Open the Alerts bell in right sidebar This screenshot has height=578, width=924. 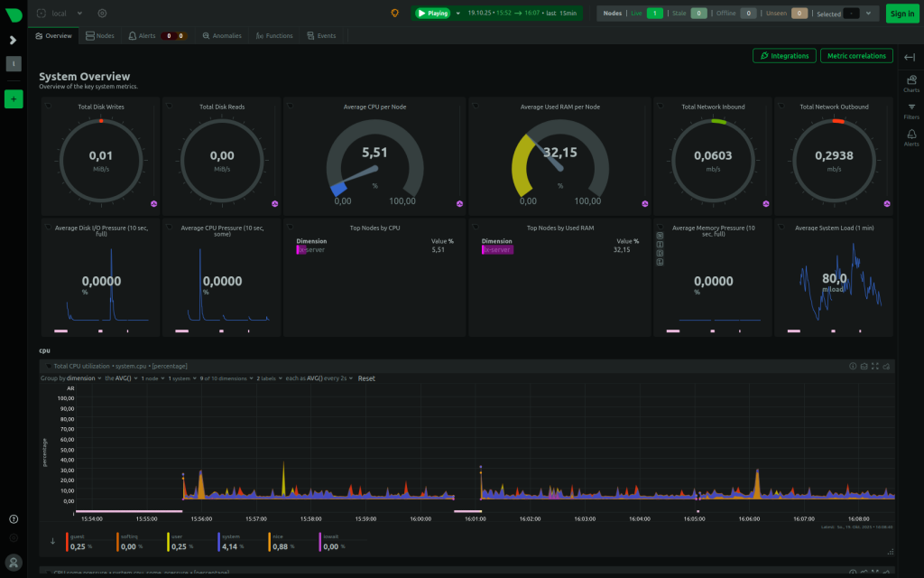tap(910, 137)
